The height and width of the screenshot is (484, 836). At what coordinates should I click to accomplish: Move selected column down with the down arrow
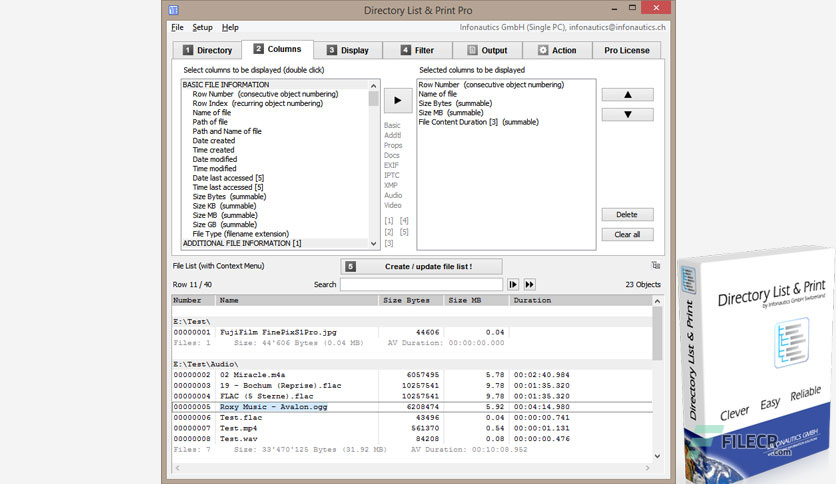click(628, 115)
